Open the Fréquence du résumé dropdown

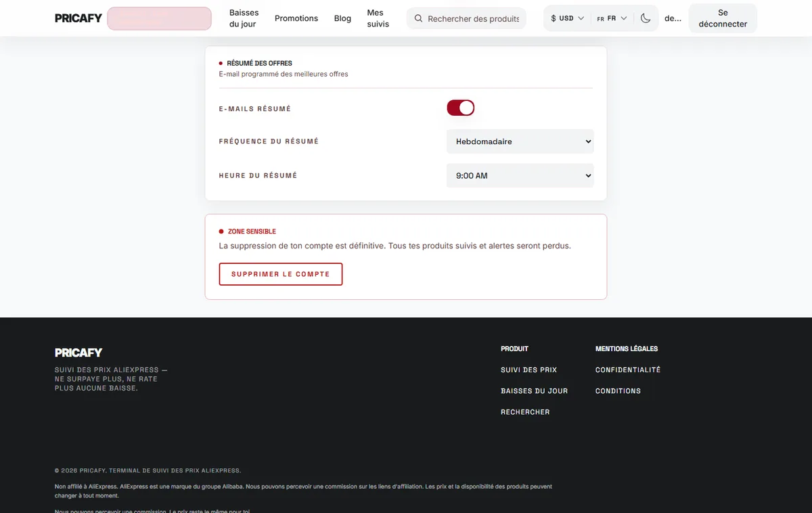click(x=520, y=141)
